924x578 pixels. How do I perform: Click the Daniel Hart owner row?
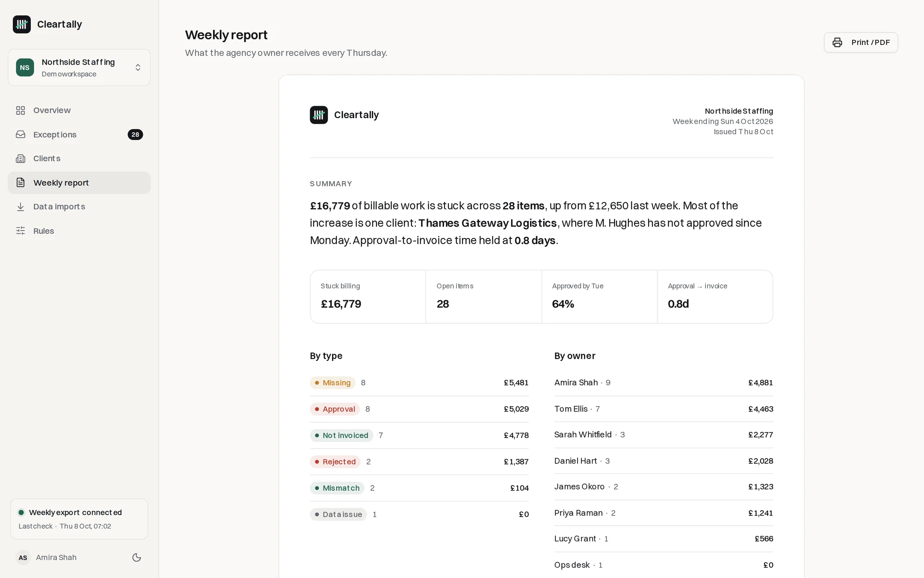pyautogui.click(x=663, y=461)
